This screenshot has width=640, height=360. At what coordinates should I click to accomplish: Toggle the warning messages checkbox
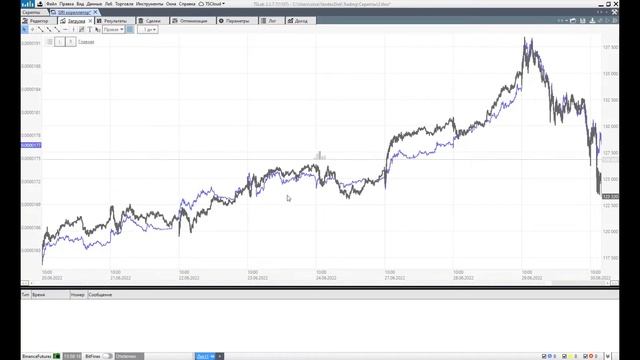click(564, 356)
